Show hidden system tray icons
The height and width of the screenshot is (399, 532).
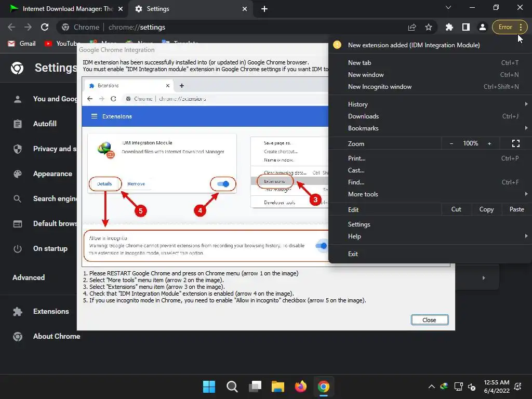point(432,387)
